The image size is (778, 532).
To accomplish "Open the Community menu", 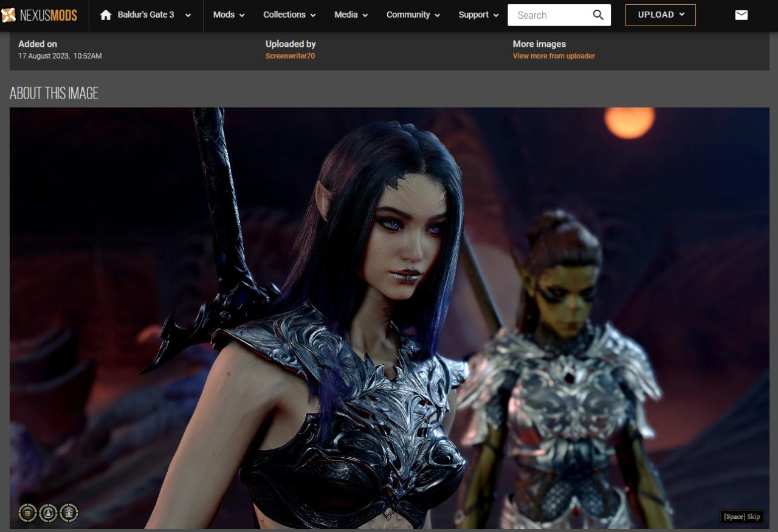I will [413, 15].
